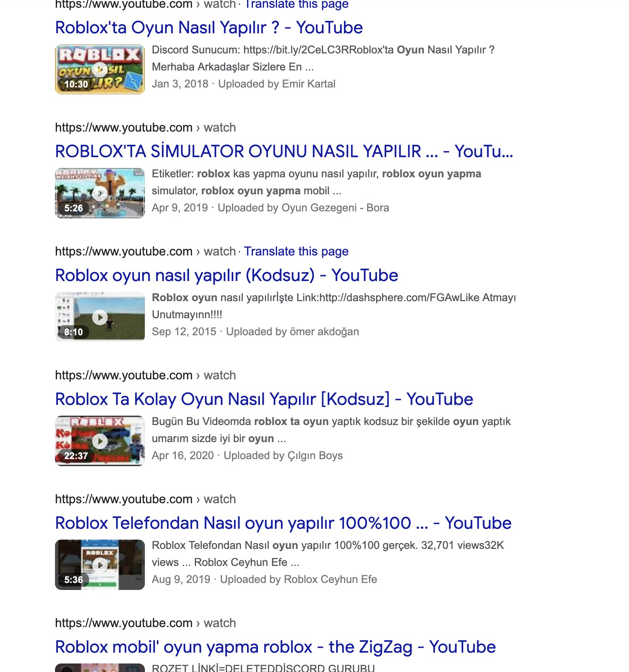
Task: Click play icon on the 5:26 video thumbnail
Action: point(100,193)
